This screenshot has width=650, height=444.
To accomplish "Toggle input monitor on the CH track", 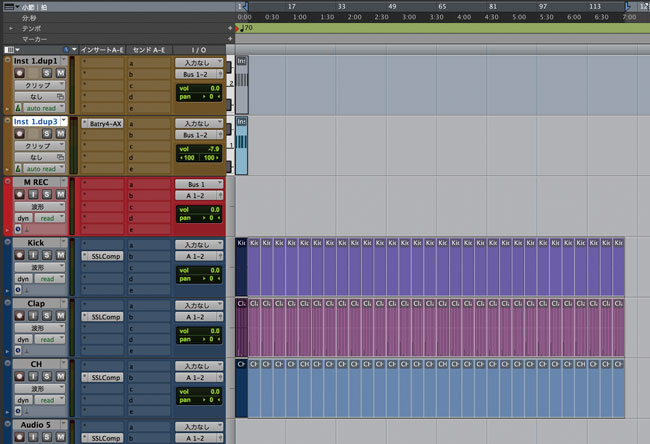I will 33,376.
